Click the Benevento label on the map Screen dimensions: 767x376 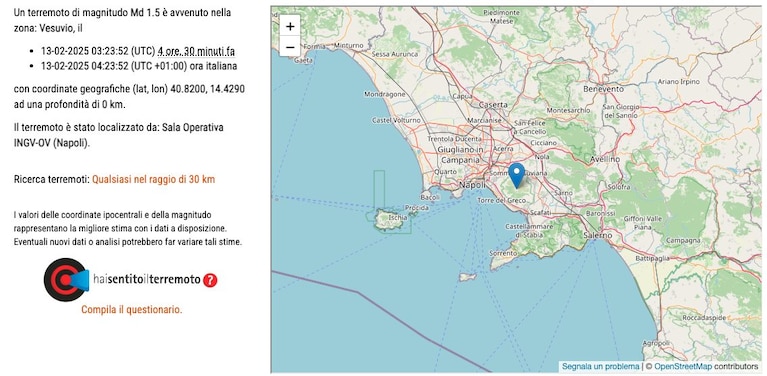click(604, 89)
